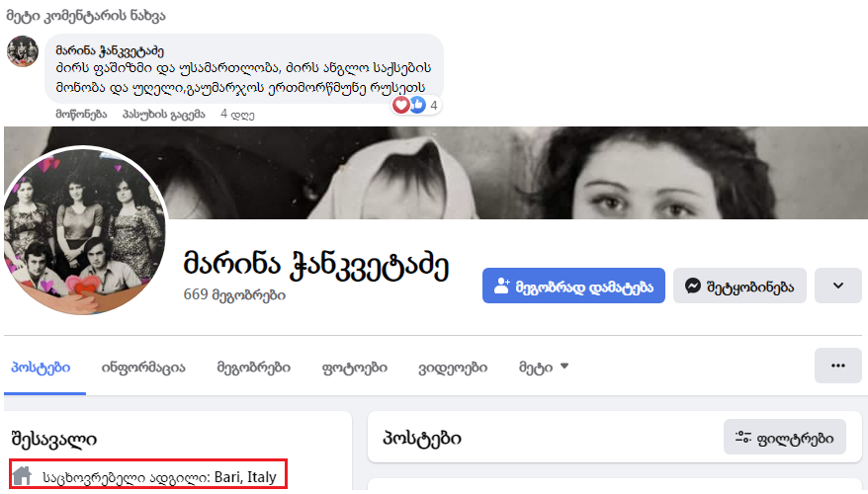
Task: Click profile name heading მარინა ჭანკვეტაძე
Action: [x=316, y=265]
